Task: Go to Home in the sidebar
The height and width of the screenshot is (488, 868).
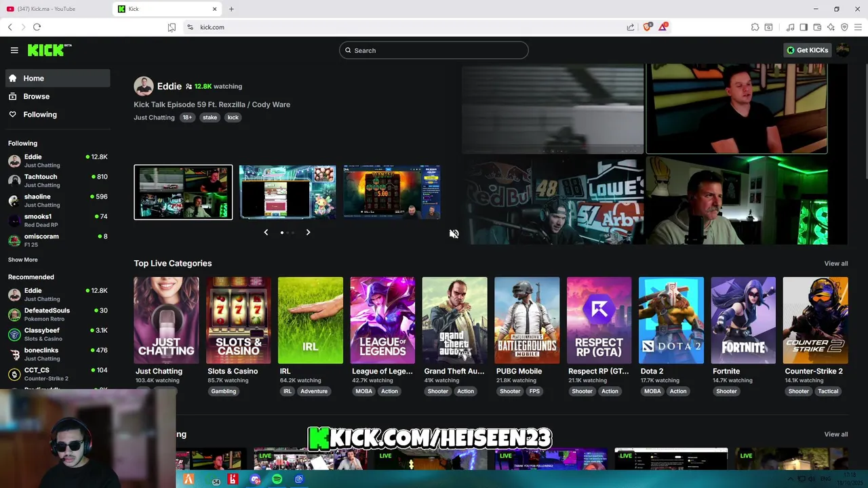Action: click(58, 78)
